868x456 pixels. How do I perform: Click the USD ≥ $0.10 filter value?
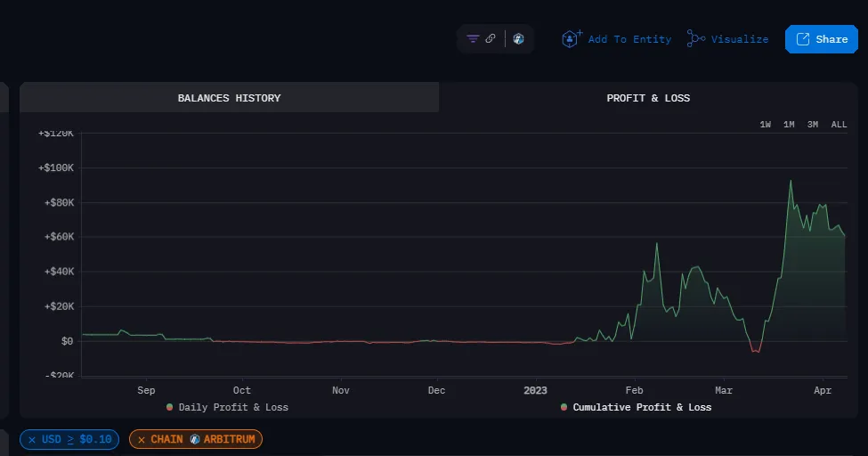click(77, 439)
